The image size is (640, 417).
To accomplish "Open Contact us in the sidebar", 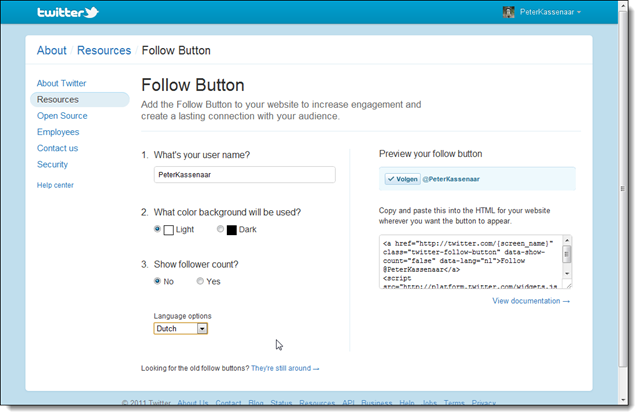I will click(x=57, y=148).
